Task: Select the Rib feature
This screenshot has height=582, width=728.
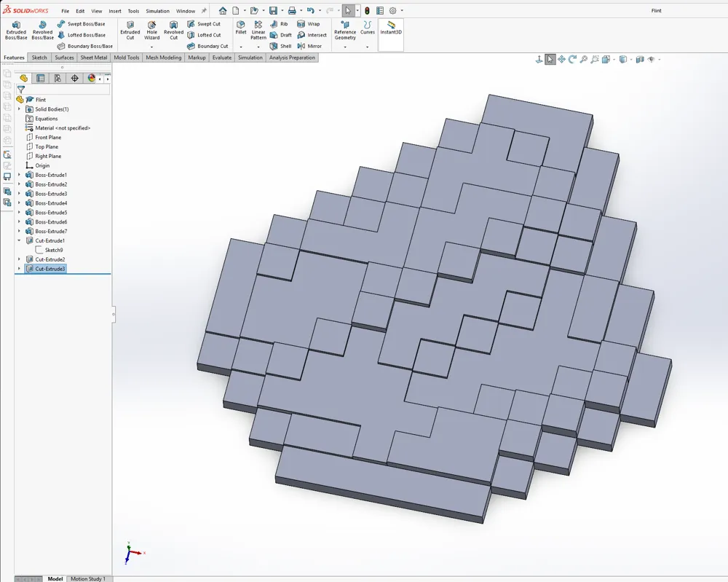Action: pos(279,24)
